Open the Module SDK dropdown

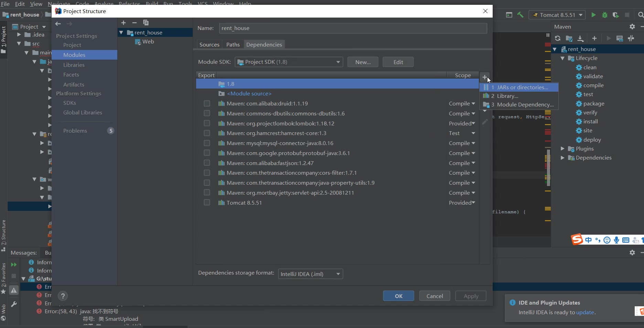289,62
